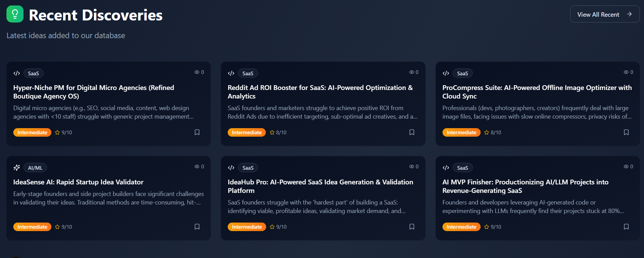Open the IdeaHub Pro: AI-Powered SaaS Idea Generation title
The width and height of the screenshot is (644, 258).
(x=320, y=186)
